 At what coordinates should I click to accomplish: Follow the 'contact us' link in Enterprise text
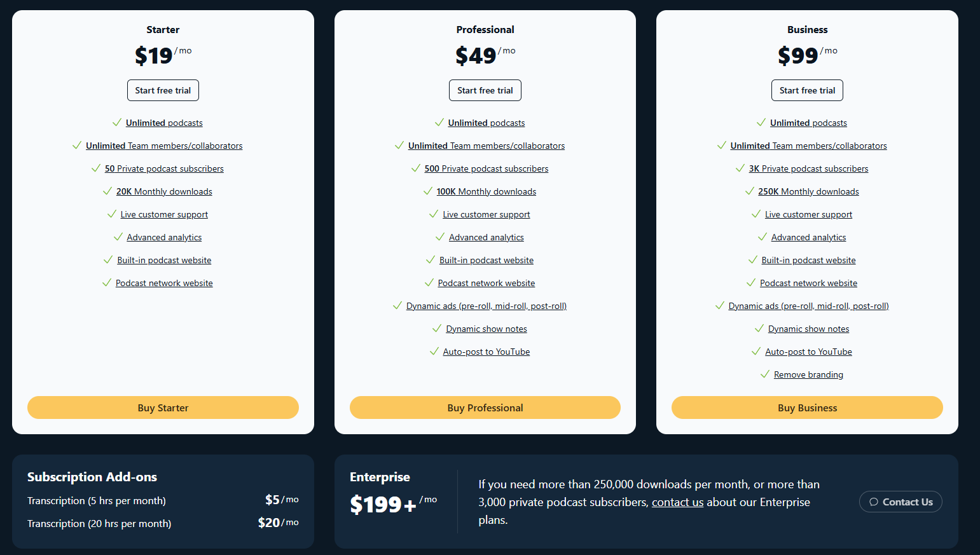[x=677, y=502]
